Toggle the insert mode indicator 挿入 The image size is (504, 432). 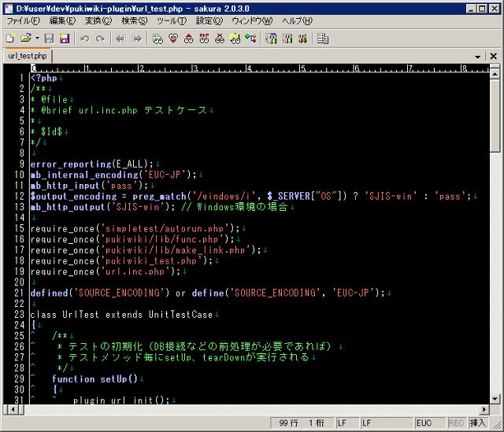click(478, 423)
